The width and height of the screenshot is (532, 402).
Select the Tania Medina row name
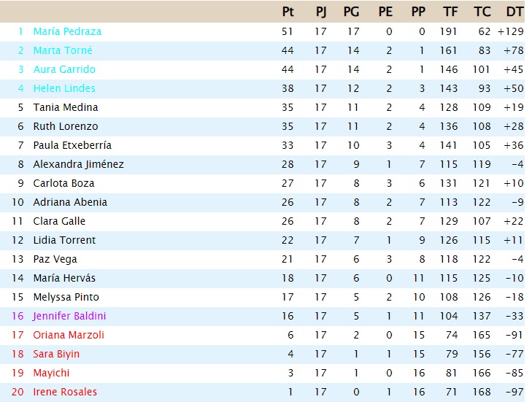[66, 107]
